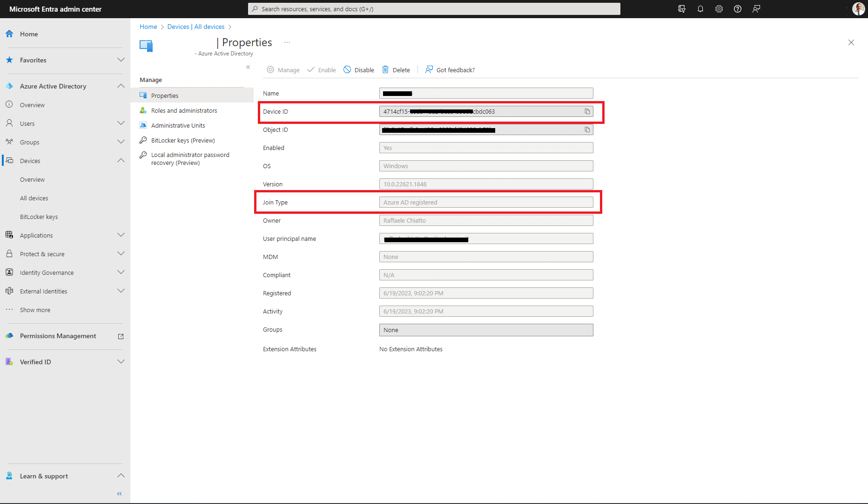Collapse the Learn & support chevron

tap(121, 476)
